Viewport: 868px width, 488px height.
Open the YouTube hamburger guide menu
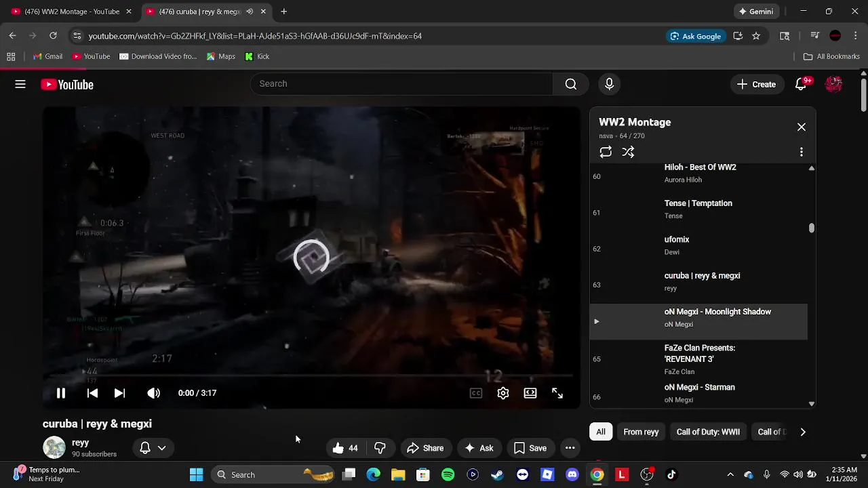point(20,84)
